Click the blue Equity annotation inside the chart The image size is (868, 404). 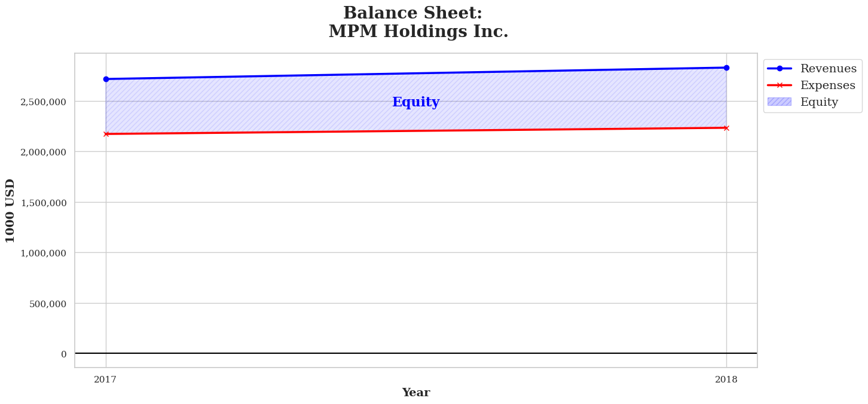tap(415, 102)
